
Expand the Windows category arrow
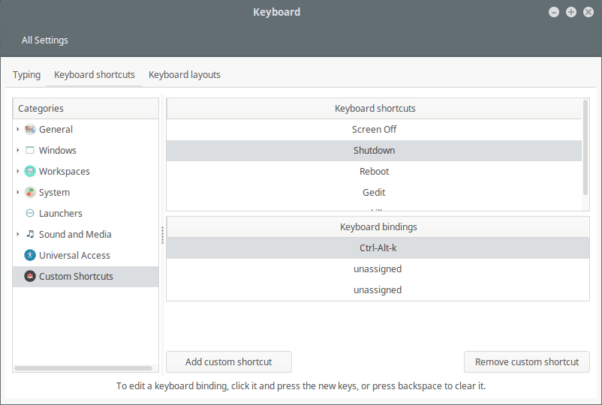point(18,150)
